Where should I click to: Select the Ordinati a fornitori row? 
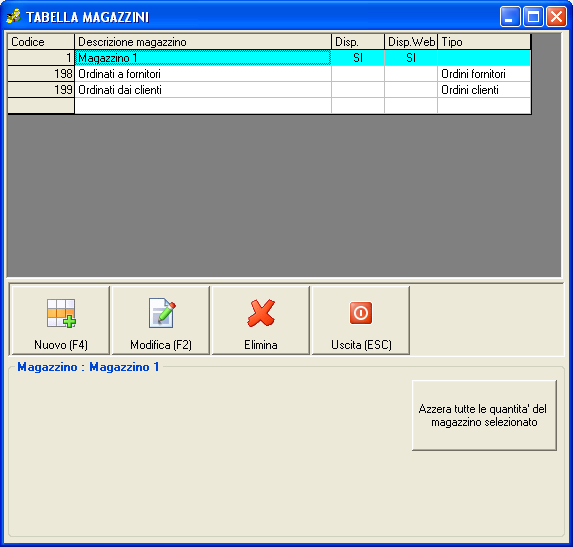[x=269, y=74]
